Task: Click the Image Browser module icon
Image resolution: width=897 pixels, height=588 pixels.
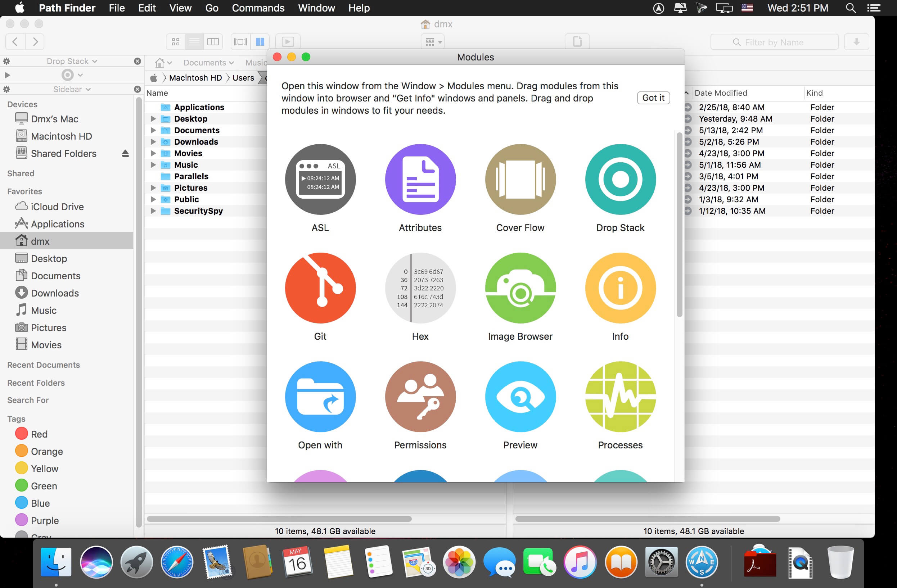Action: point(520,288)
